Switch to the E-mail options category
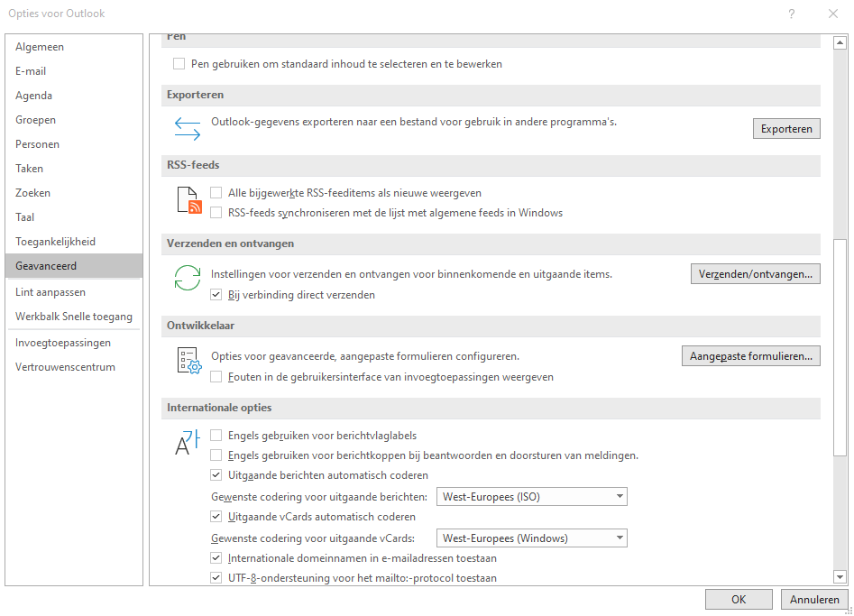The height and width of the screenshot is (616, 854). coord(31,71)
